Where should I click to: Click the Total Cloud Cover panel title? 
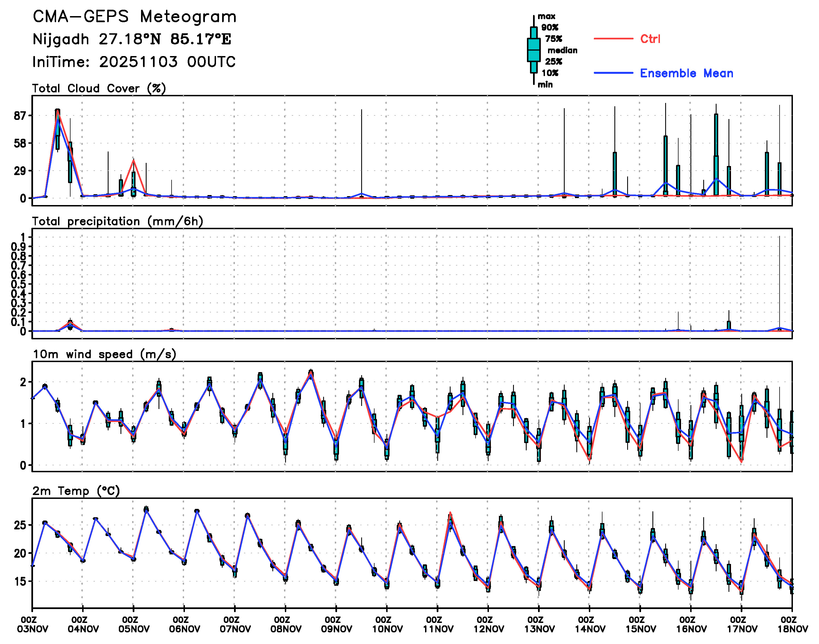point(99,88)
